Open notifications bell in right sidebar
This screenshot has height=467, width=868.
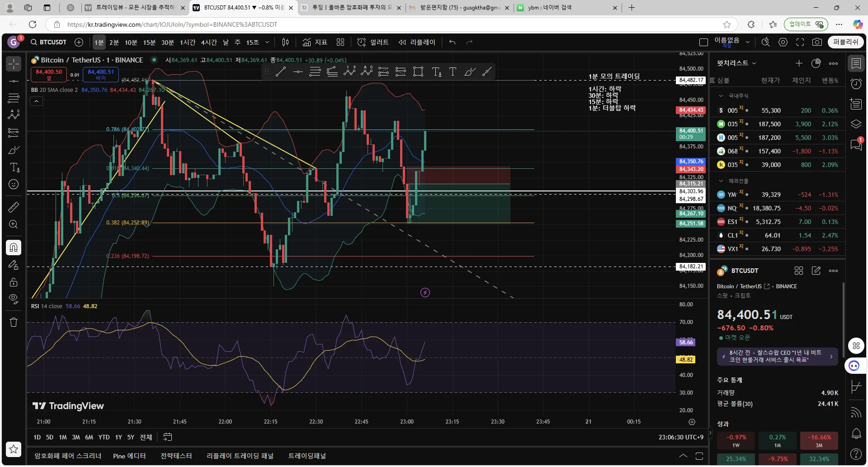(x=856, y=434)
